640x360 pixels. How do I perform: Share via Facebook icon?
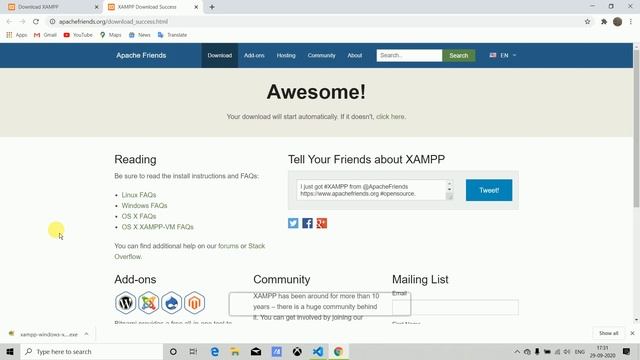click(307, 223)
